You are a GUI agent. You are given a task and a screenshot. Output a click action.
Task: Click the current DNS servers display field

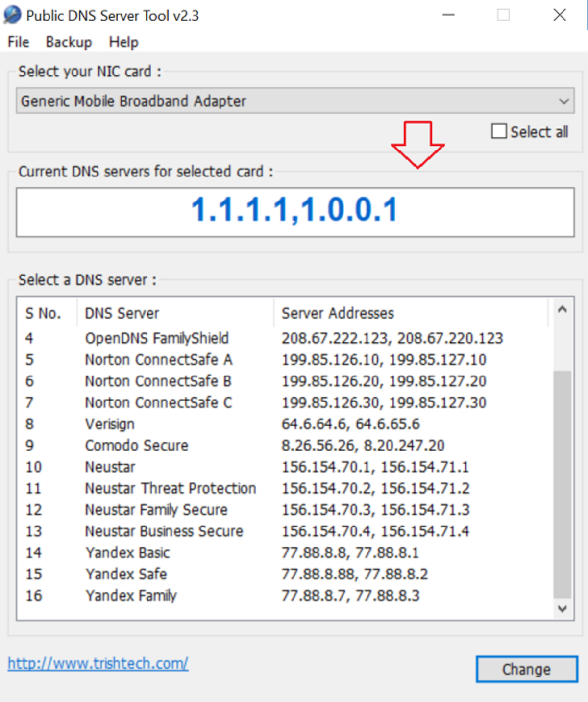pos(295,212)
